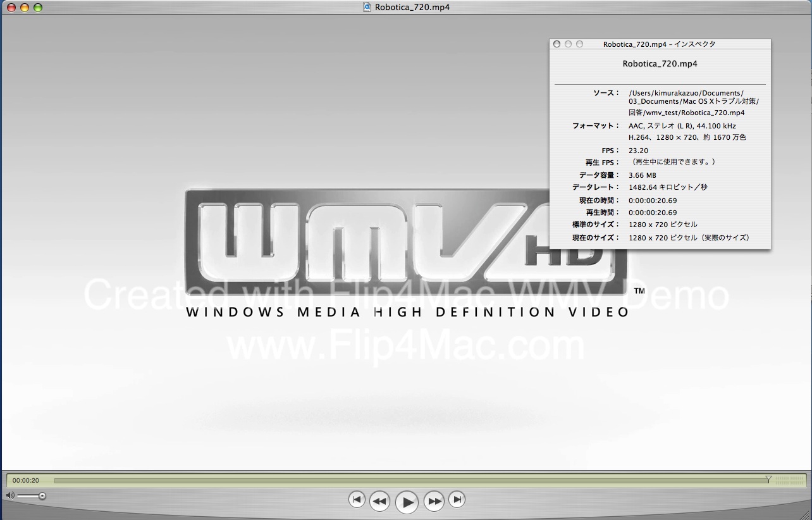Click the rewind button
This screenshot has height=520, width=812.
point(379,501)
